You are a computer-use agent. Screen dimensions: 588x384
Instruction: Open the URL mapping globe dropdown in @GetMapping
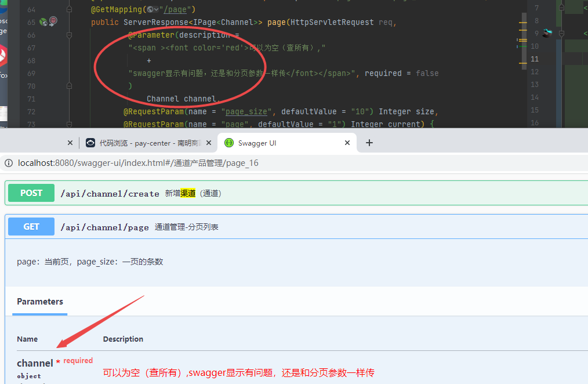click(153, 9)
